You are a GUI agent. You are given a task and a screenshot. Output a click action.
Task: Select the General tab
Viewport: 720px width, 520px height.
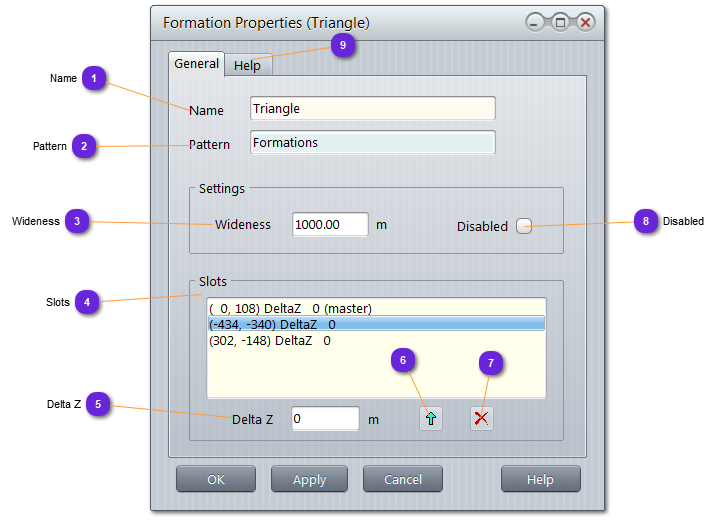pyautogui.click(x=196, y=64)
